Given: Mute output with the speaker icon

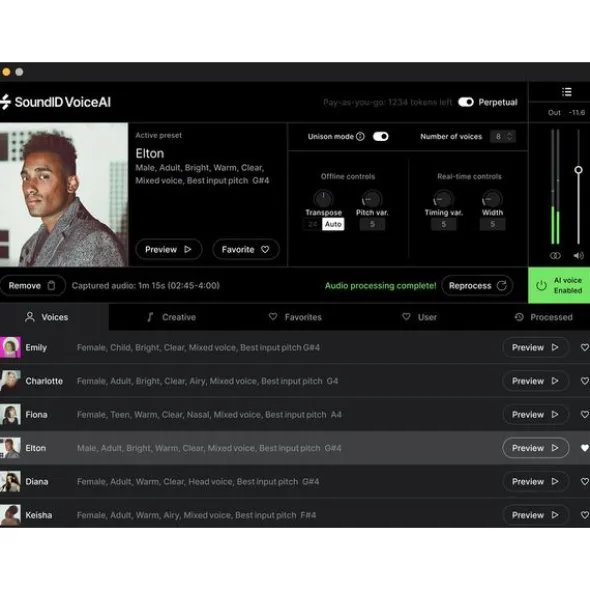Looking at the screenshot, I should point(578,256).
